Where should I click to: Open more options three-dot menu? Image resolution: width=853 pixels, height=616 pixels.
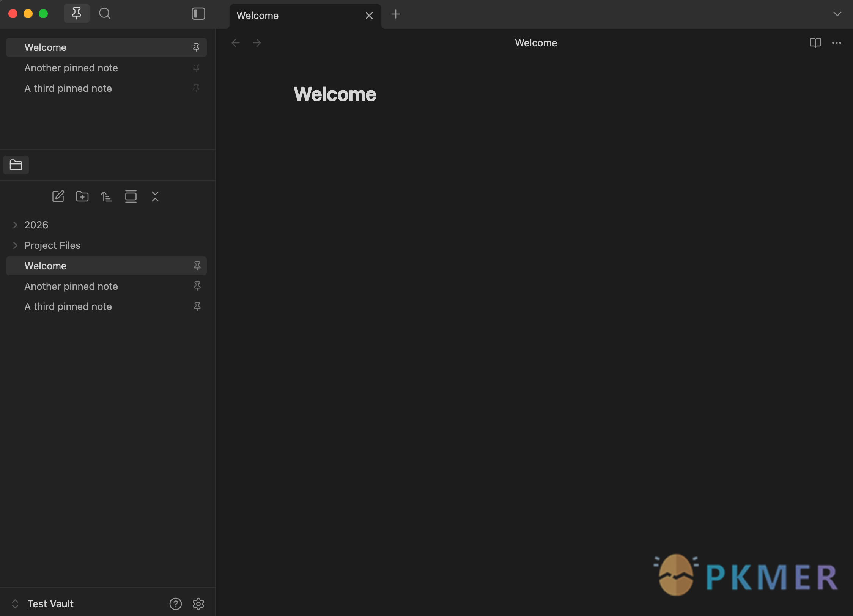coord(836,43)
